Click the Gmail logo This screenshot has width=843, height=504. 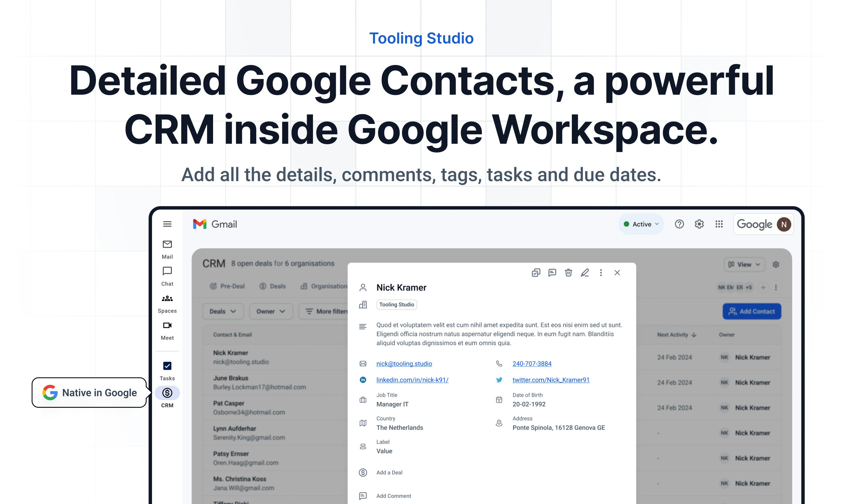[x=215, y=224]
